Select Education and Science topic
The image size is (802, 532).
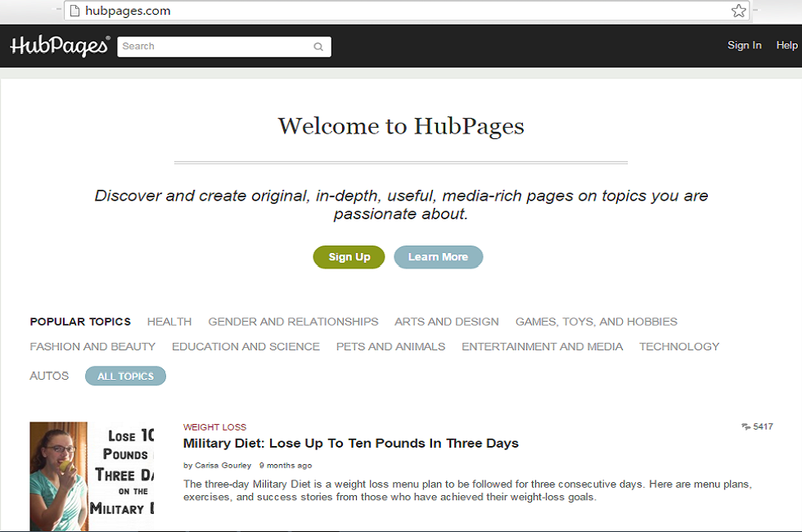pyautogui.click(x=246, y=347)
